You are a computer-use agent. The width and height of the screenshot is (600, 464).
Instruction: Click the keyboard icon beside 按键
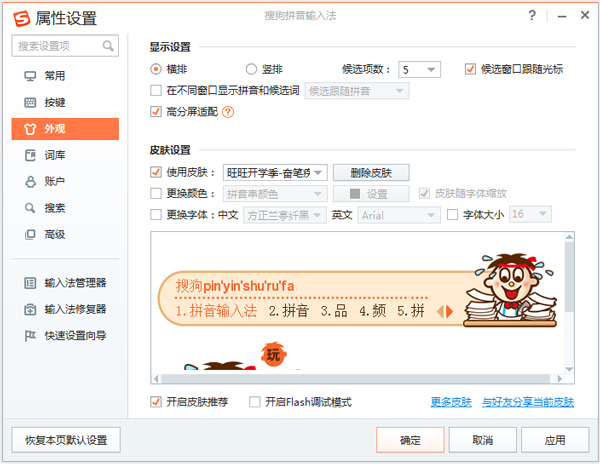pyautogui.click(x=30, y=103)
